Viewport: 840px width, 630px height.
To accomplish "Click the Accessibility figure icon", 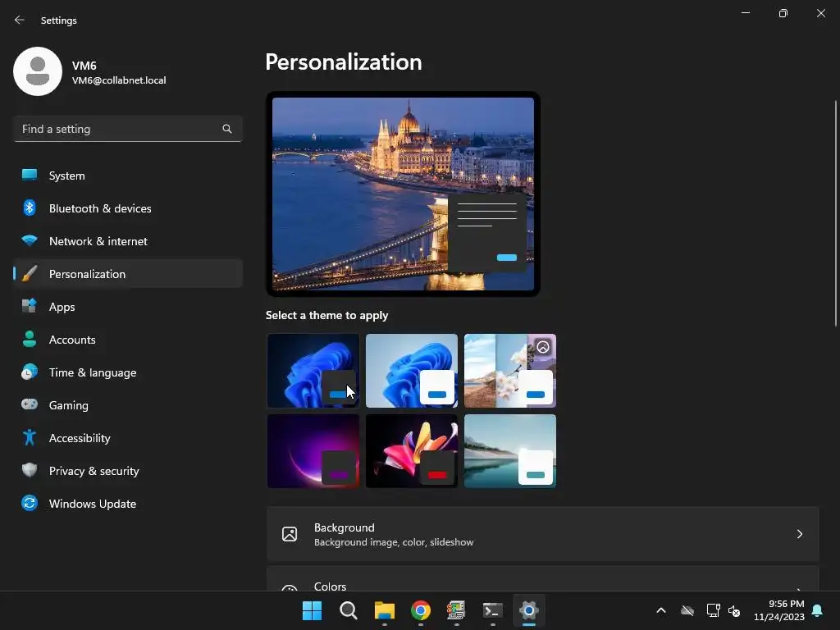I will pos(30,438).
